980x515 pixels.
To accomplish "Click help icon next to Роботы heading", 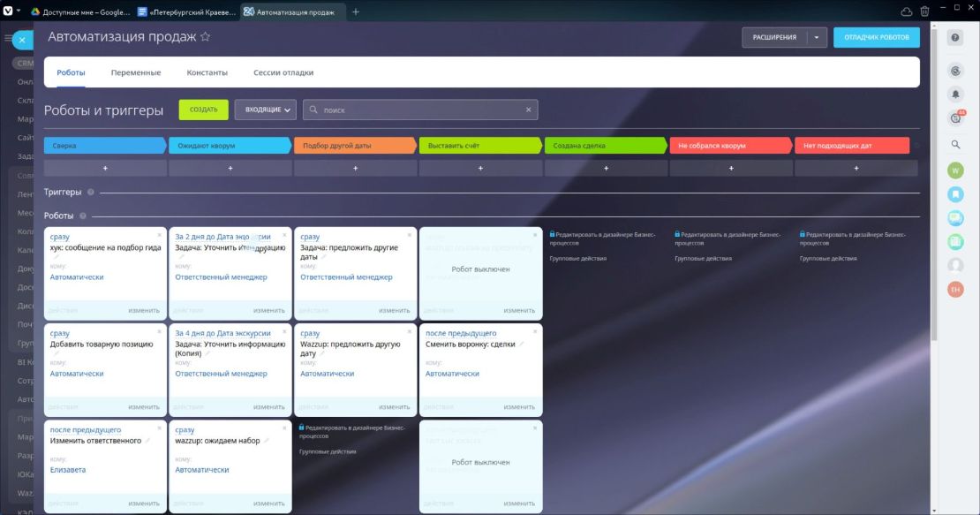I will (x=82, y=216).
